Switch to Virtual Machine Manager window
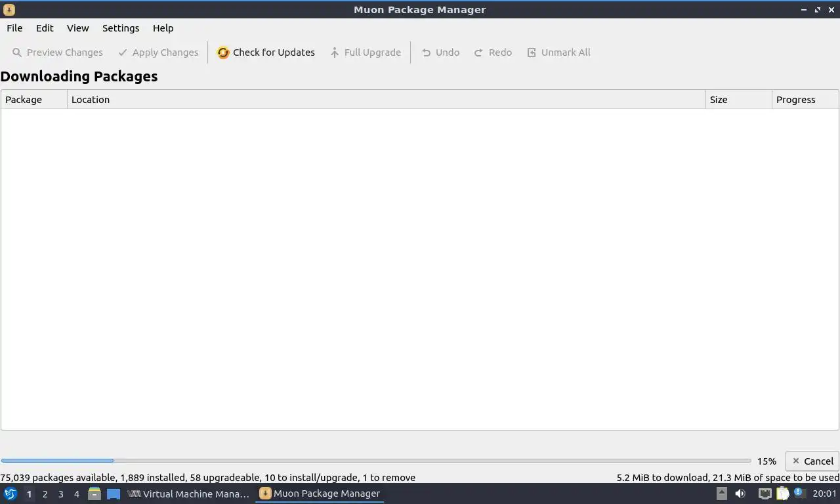840x504 pixels. point(189,493)
